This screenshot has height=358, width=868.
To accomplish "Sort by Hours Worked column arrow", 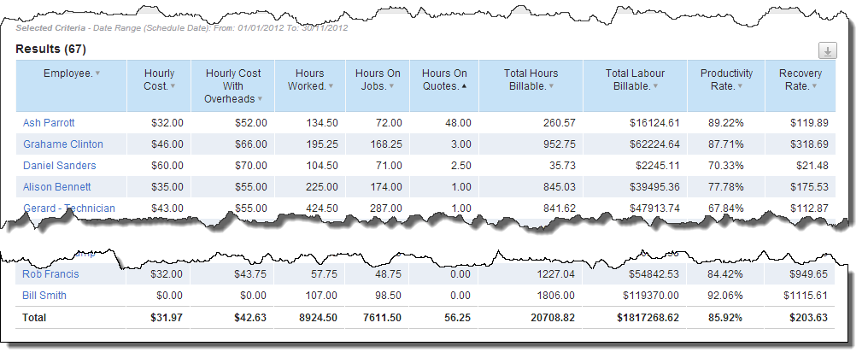I will pos(330,86).
